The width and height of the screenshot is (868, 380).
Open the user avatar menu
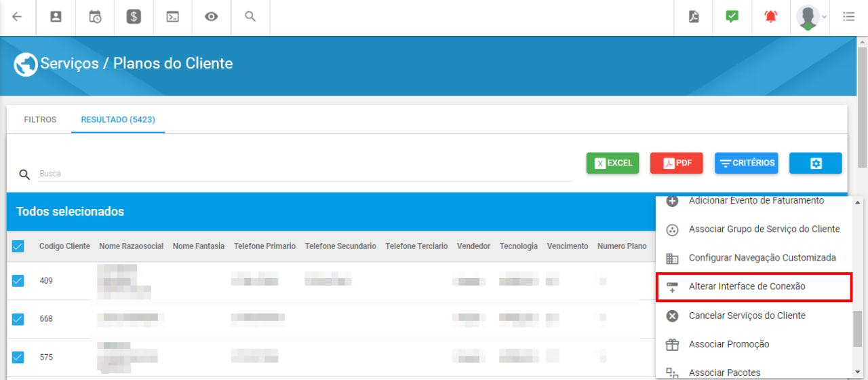tap(810, 18)
